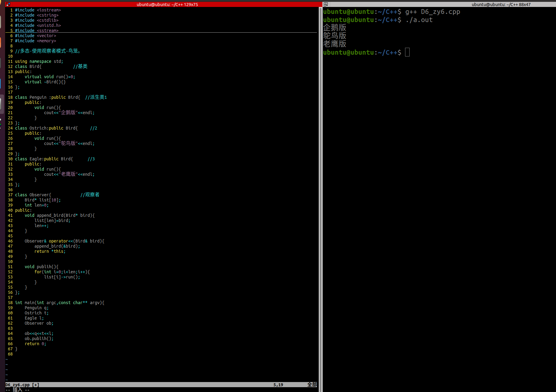556x392 pixels.
Task: Click the dark gray icon in the dock
Action: 1,63
